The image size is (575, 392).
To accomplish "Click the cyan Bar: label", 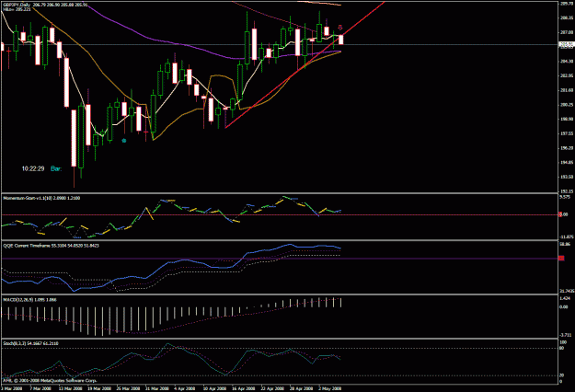I will [x=56, y=168].
